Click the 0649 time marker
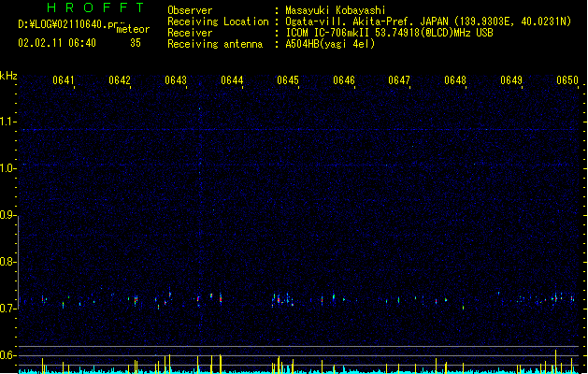The height and width of the screenshot is (374, 588). pos(511,80)
